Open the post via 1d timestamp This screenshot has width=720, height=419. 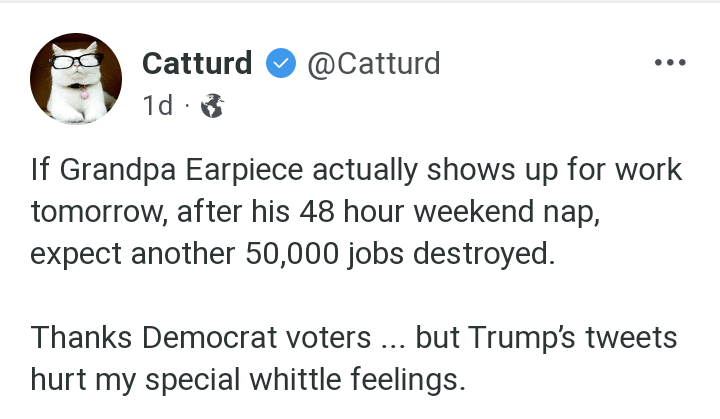pos(158,105)
